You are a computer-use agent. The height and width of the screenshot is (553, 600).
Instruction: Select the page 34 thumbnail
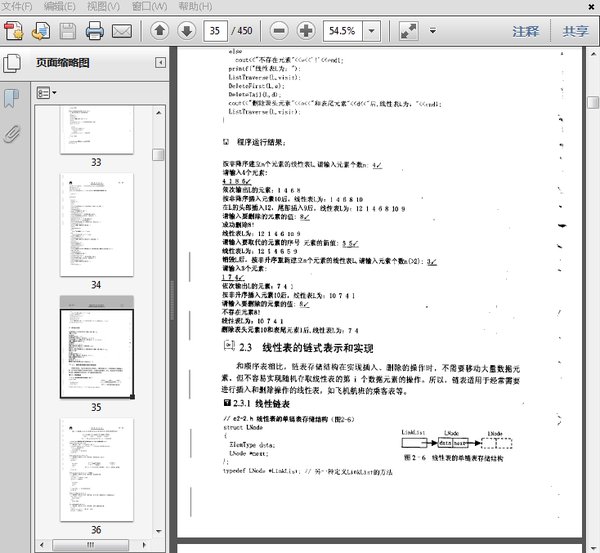point(96,223)
